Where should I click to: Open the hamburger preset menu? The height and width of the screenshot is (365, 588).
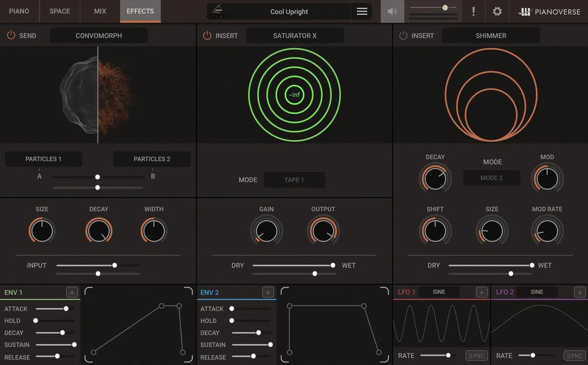coord(362,12)
